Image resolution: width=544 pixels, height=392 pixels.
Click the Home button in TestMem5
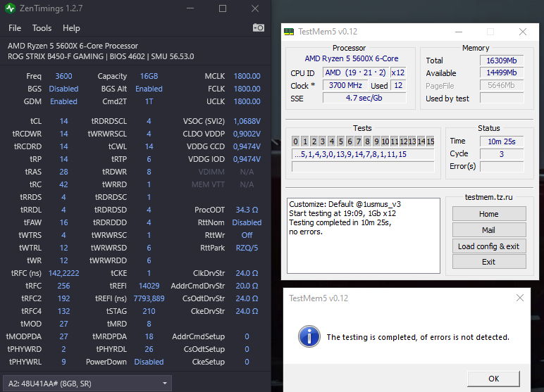[x=489, y=214]
